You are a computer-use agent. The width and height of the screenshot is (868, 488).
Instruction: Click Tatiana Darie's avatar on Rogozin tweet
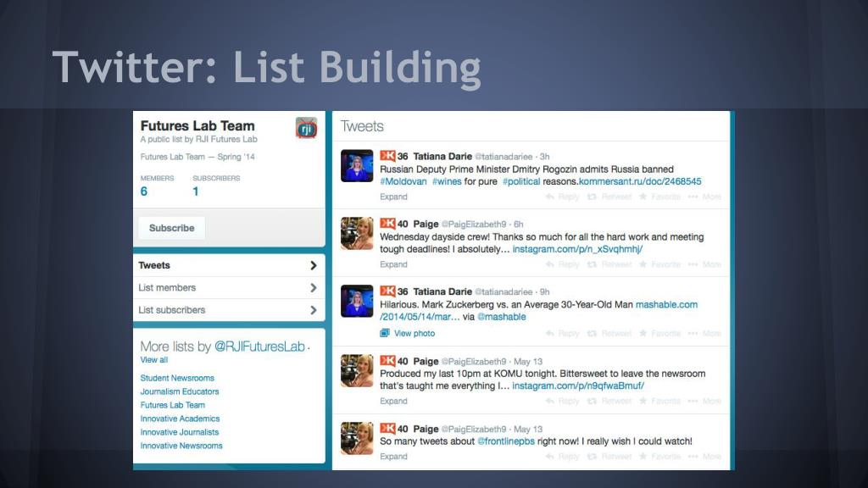[357, 165]
